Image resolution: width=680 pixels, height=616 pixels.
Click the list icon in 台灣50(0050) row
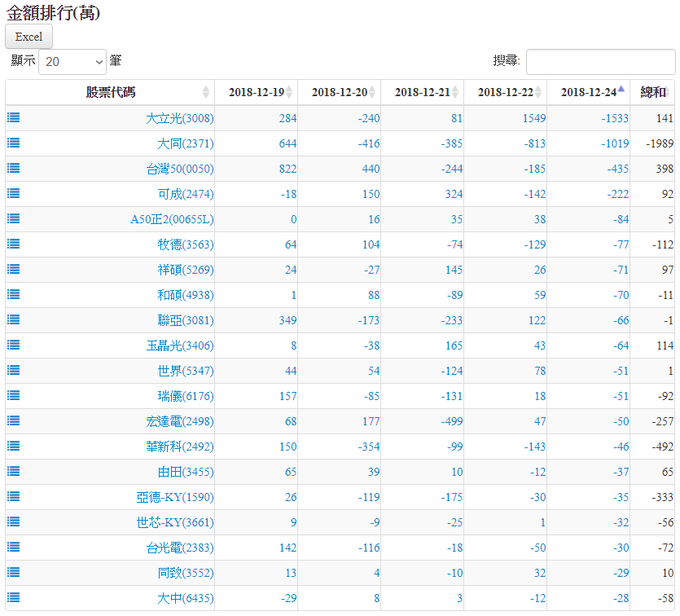coord(13,168)
